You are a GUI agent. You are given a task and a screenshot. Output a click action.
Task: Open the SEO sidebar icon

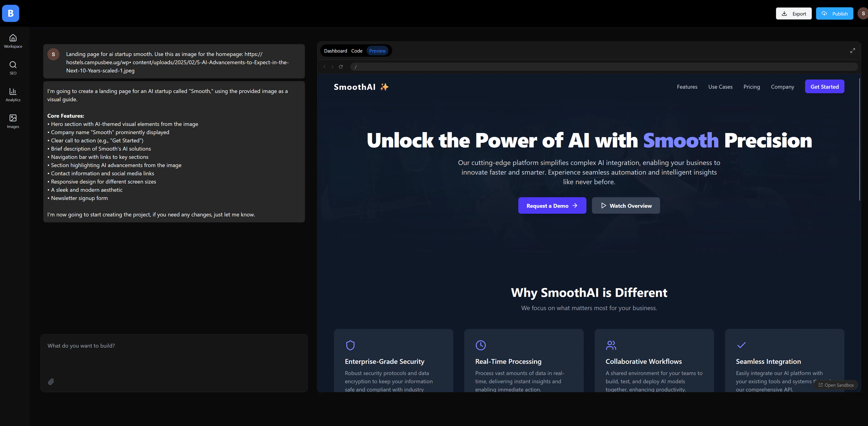point(13,68)
